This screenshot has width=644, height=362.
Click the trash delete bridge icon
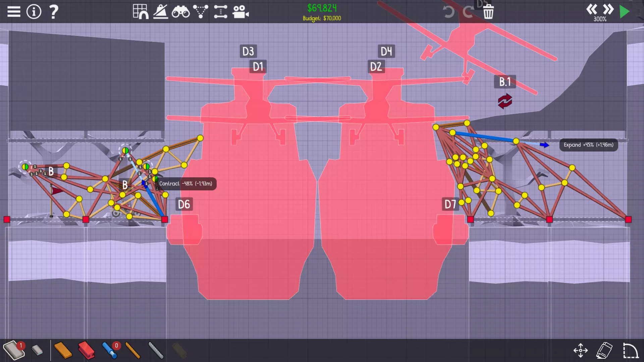[488, 12]
